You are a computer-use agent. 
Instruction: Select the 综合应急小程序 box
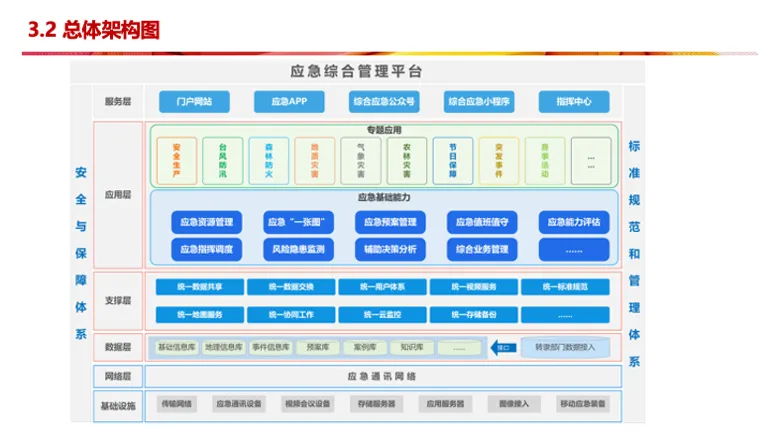coord(479,101)
